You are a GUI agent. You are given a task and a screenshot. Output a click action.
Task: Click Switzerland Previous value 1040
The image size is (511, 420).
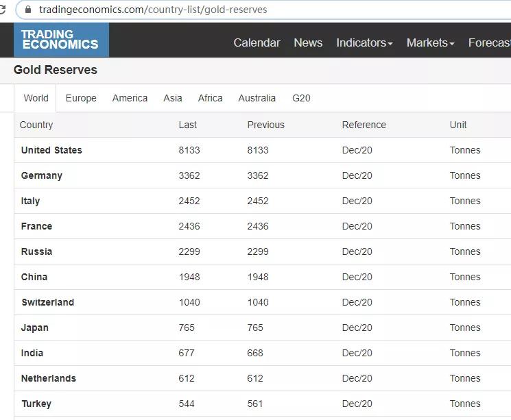tap(258, 302)
